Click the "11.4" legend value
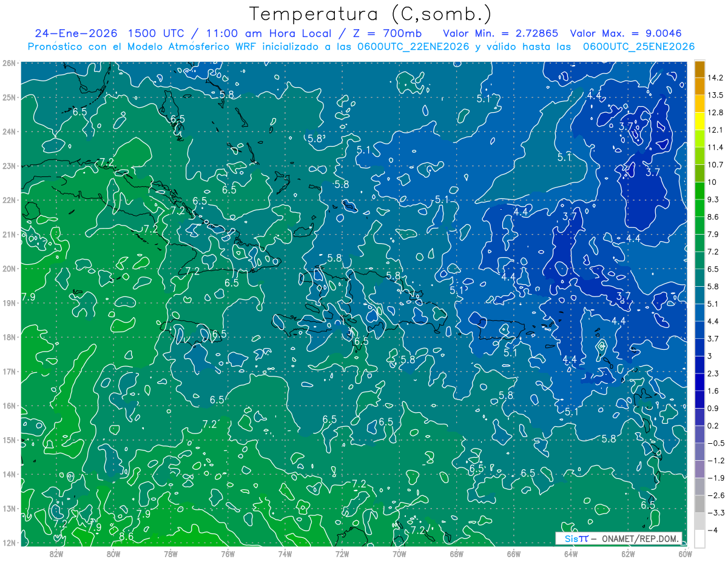 pos(715,147)
